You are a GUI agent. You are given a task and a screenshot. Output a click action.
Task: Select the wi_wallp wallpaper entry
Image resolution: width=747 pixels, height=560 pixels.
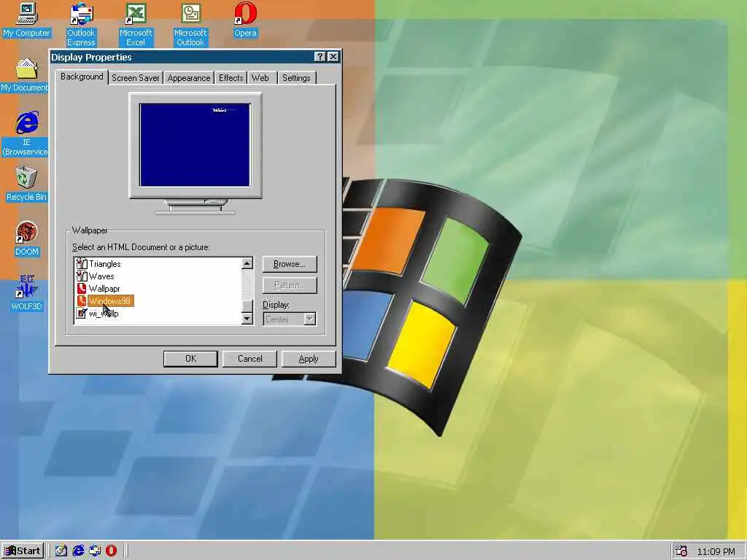pyautogui.click(x=104, y=314)
